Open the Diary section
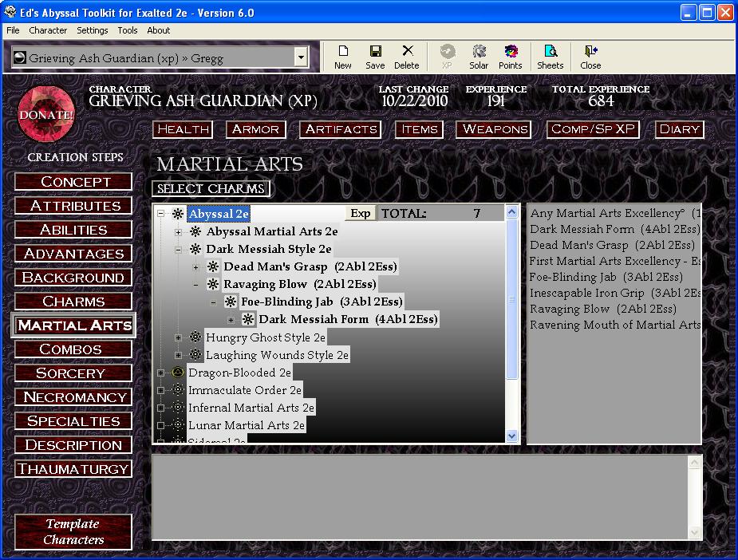The image size is (738, 560). tap(679, 129)
